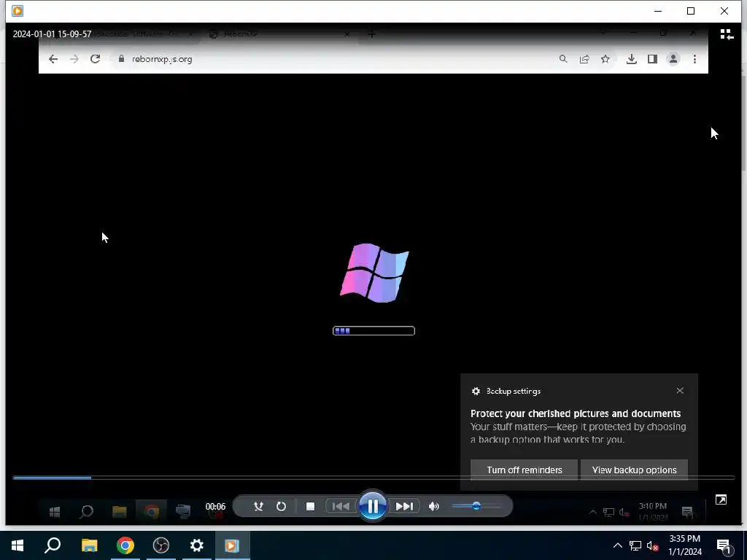Click Downloads icon in recorded Chrome toolbar

[x=631, y=59]
